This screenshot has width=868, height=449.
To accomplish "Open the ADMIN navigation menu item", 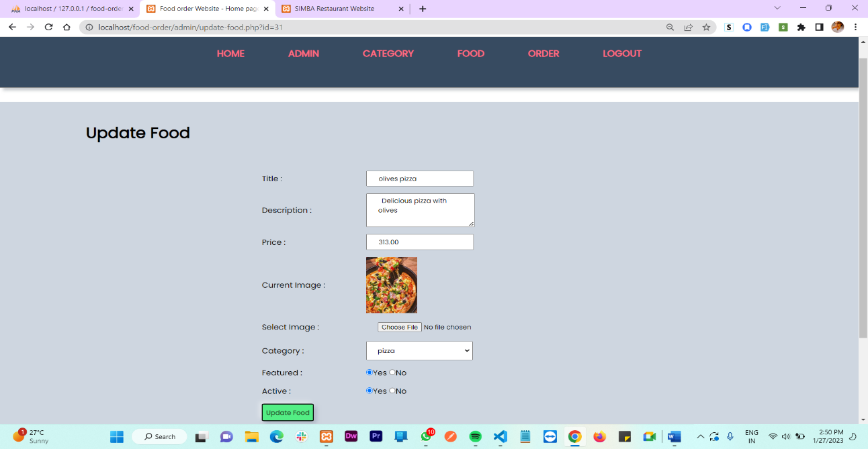I will [304, 54].
